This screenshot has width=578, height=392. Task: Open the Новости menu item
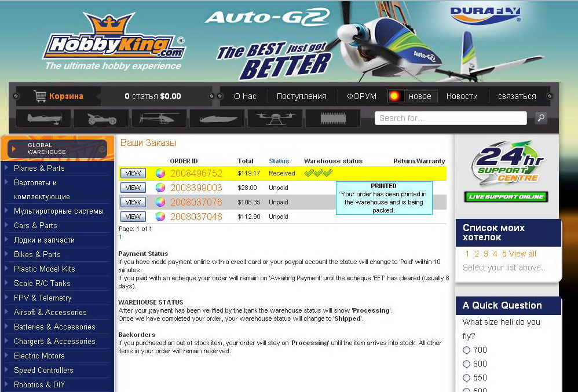pyautogui.click(x=462, y=96)
